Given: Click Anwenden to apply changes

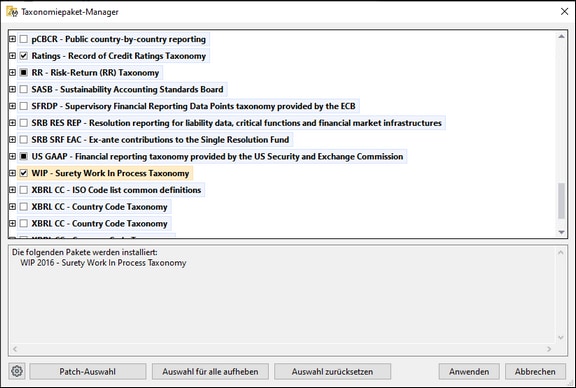Looking at the screenshot, I should (469, 371).
